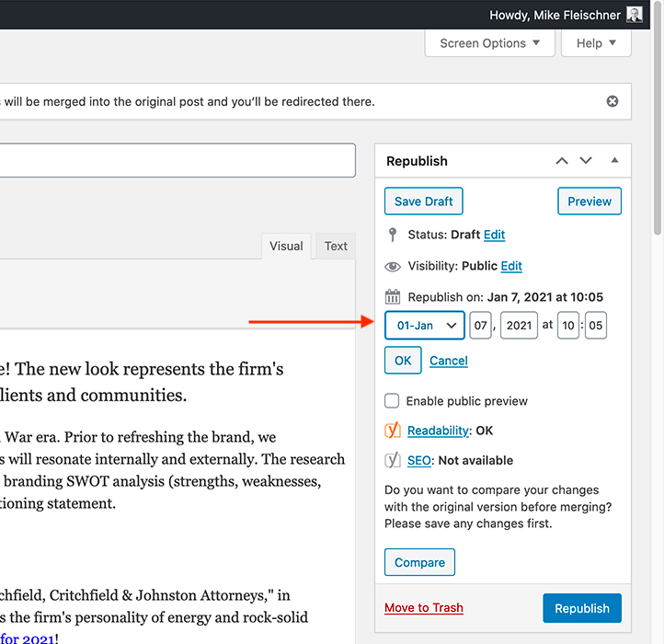
Task: Dismiss the notice with the X icon
Action: coord(612,101)
